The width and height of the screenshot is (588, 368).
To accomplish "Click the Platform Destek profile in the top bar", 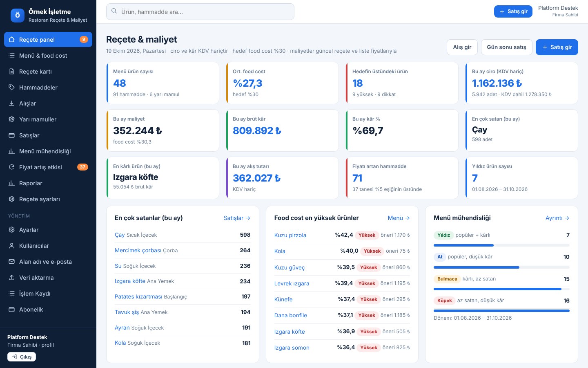I will click(558, 11).
